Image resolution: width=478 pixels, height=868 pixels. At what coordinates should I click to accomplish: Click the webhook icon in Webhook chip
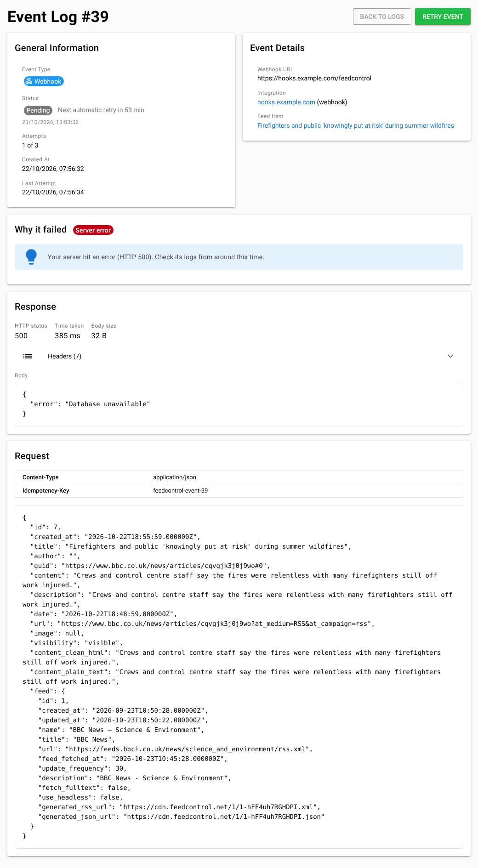pos(29,81)
